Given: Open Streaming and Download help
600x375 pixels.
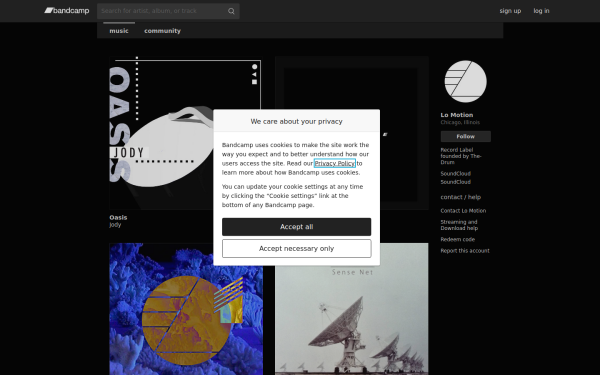Looking at the screenshot, I should tap(459, 225).
